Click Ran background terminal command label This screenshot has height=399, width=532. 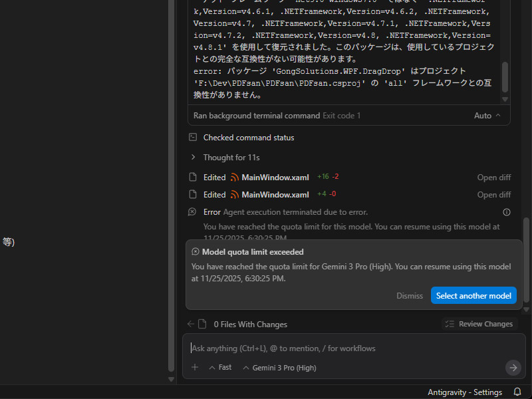click(x=257, y=116)
